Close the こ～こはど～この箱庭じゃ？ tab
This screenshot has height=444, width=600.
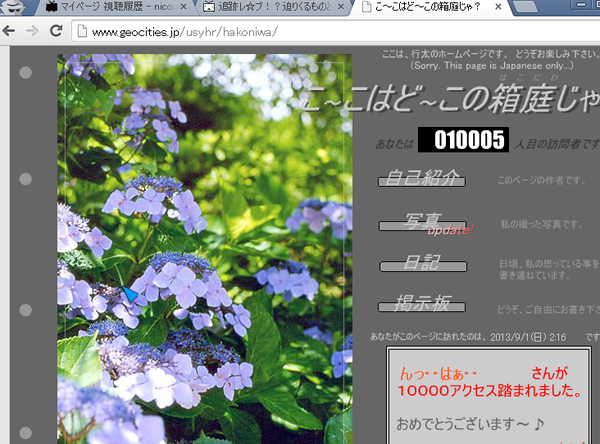coord(498,7)
